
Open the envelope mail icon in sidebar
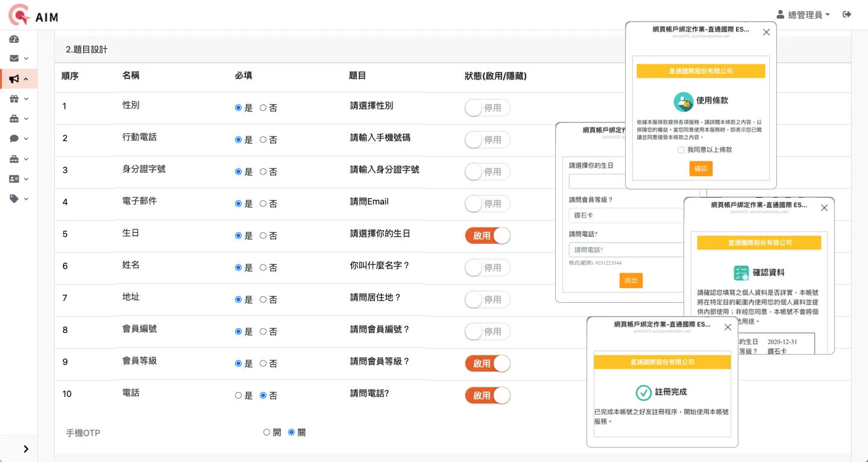(x=14, y=59)
